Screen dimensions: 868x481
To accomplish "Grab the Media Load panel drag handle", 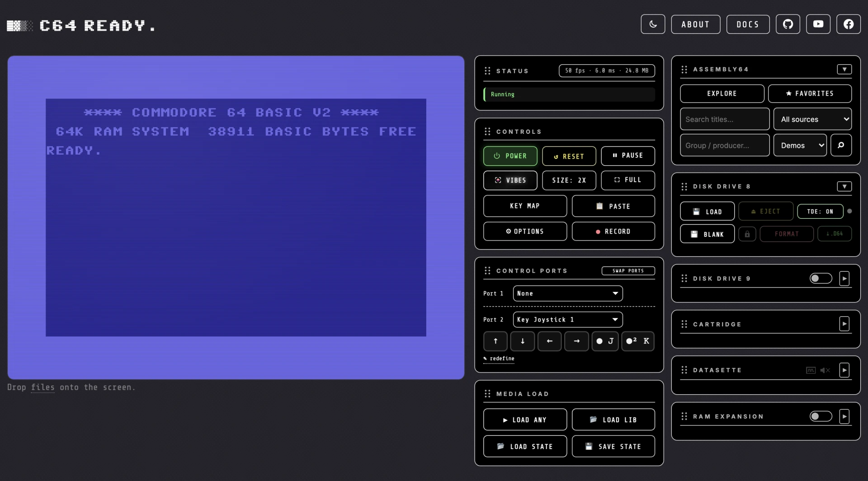I will (487, 394).
